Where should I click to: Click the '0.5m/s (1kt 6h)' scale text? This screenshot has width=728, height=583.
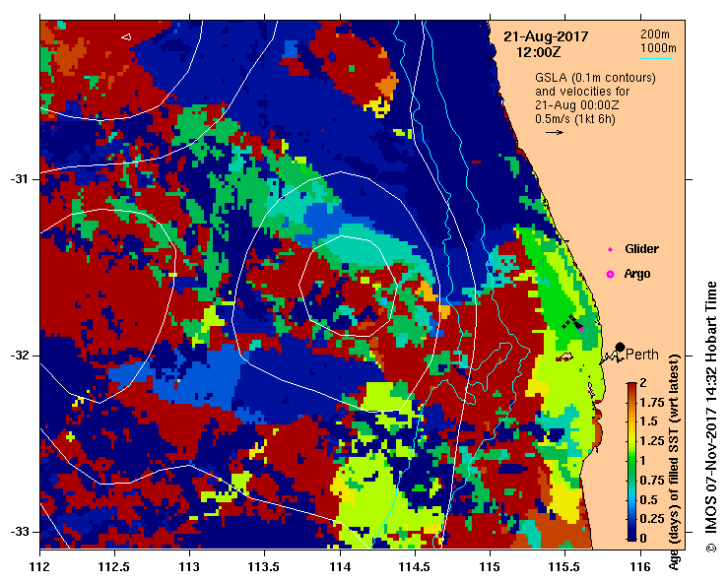[x=575, y=119]
